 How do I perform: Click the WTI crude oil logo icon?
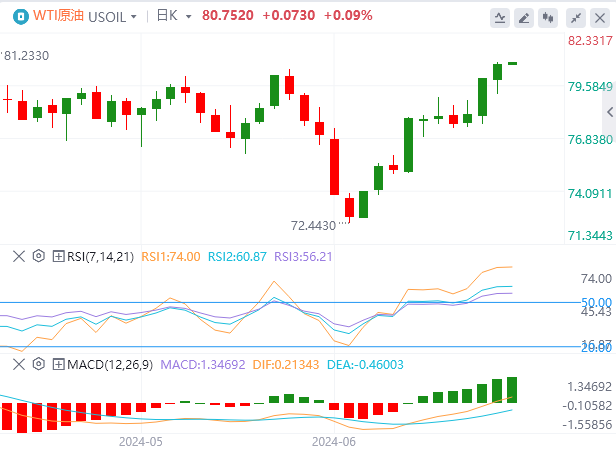pyautogui.click(x=20, y=17)
